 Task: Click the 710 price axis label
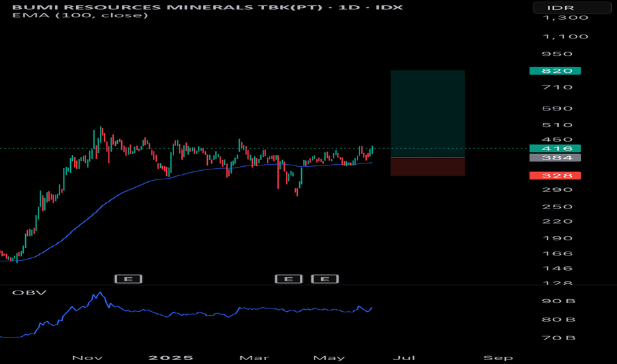(x=557, y=87)
